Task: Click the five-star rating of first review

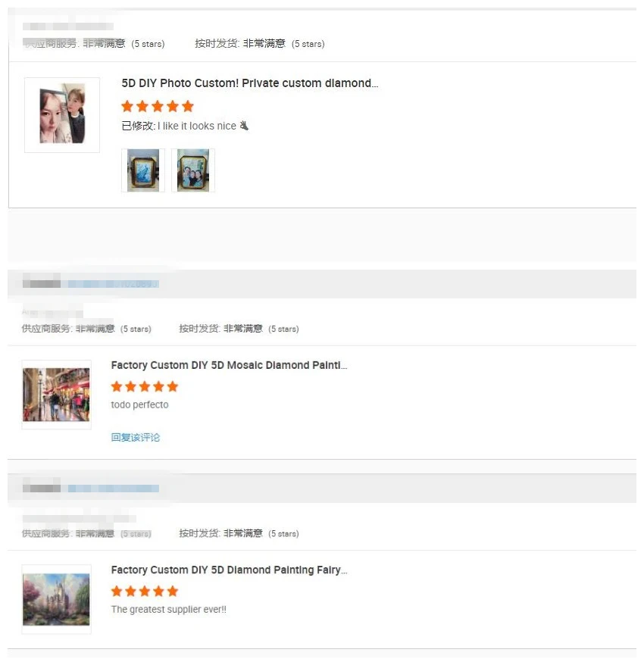Action: (158, 106)
